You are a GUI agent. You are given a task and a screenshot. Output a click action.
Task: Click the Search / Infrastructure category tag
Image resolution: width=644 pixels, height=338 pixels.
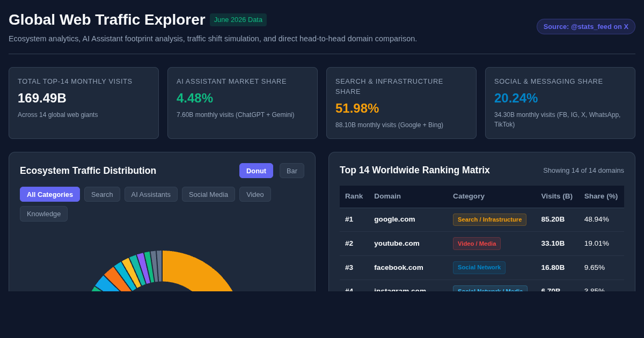pos(489,219)
